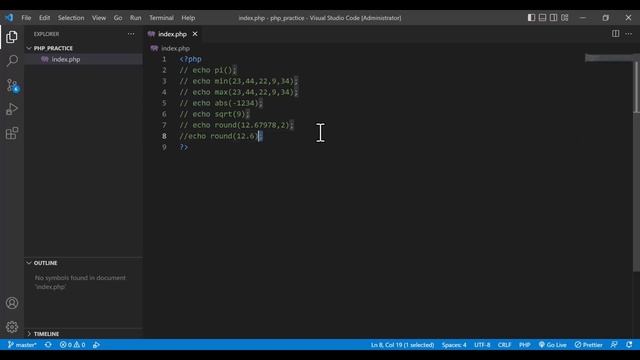Open the Go menu

pos(118,18)
